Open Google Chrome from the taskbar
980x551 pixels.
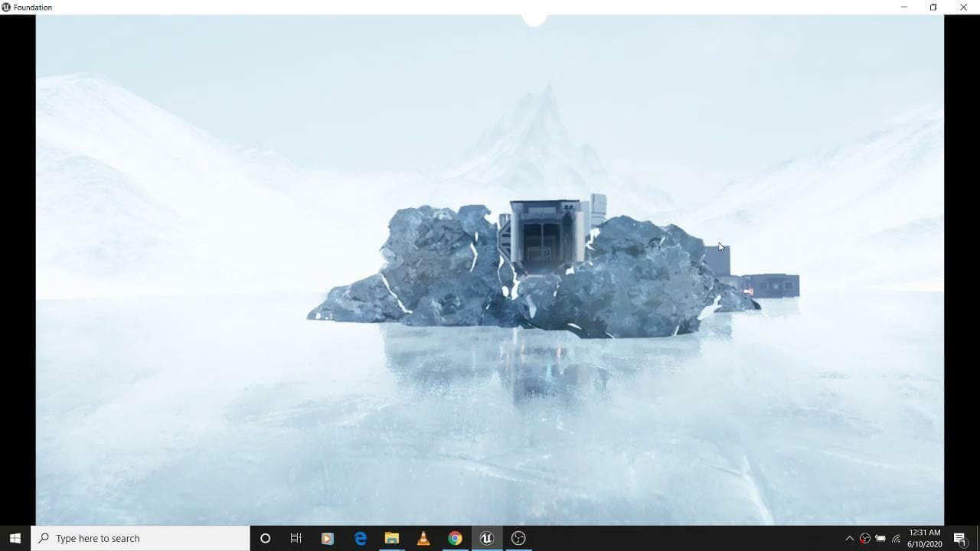[455, 538]
